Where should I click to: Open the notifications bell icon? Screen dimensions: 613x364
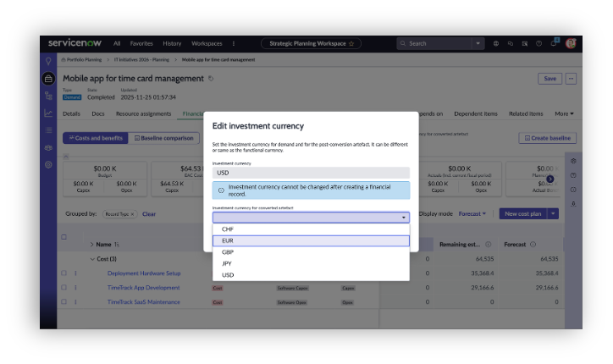554,43
